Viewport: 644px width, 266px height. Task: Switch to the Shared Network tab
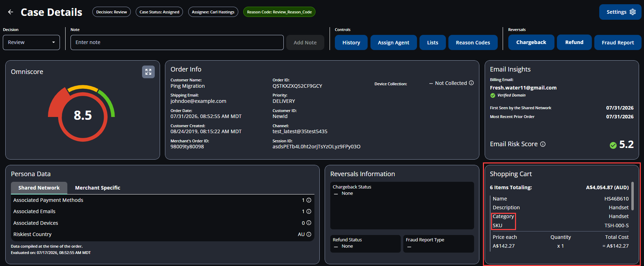click(x=39, y=188)
